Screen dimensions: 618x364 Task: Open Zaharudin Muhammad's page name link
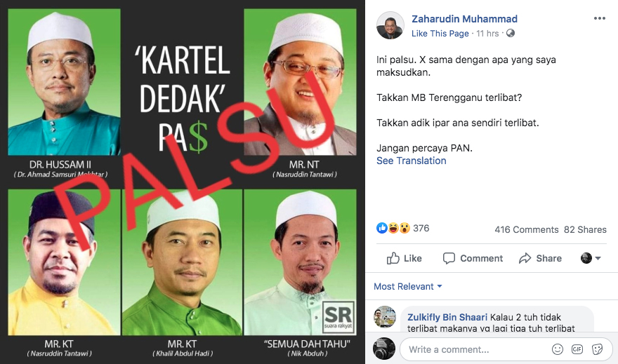pyautogui.click(x=464, y=19)
